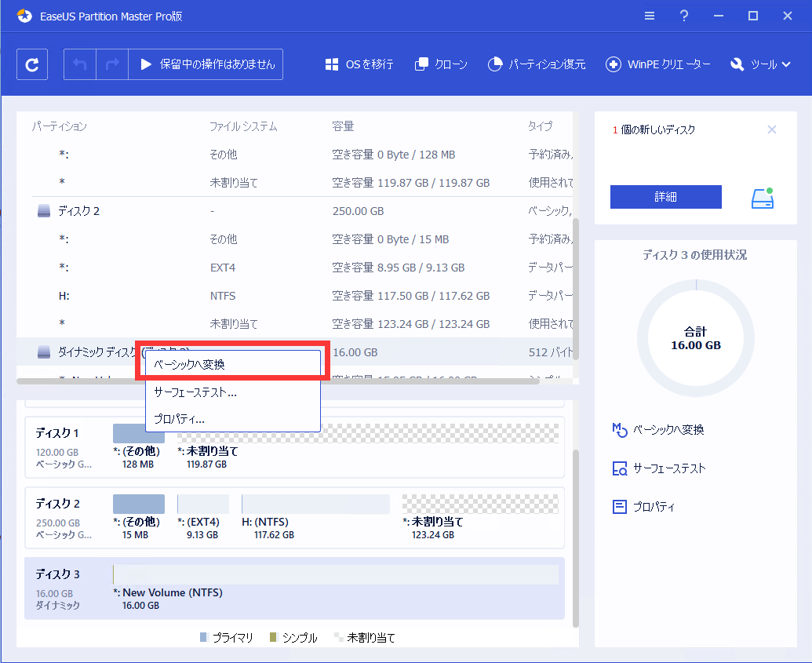
Task: Click the クローン clone icon
Action: (x=421, y=64)
